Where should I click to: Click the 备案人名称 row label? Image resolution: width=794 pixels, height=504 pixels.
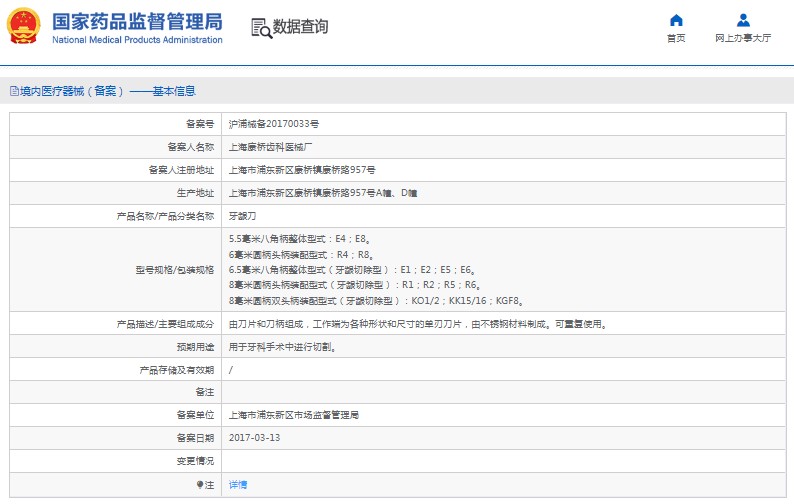[x=191, y=147]
